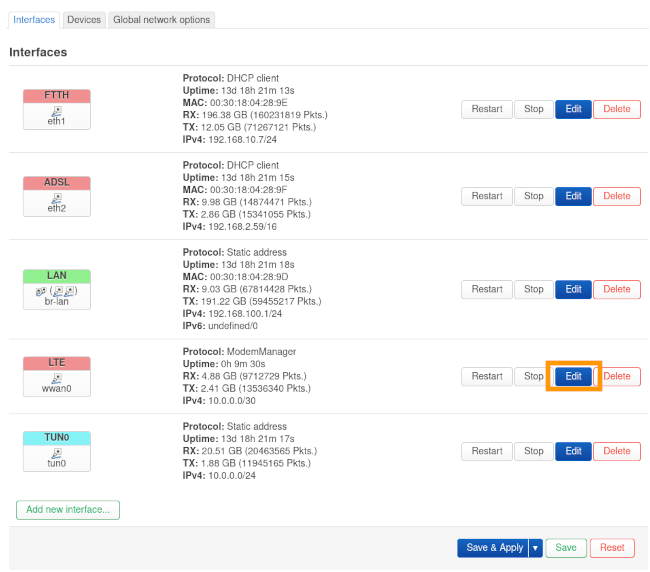
Task: Click the Save button
Action: tap(566, 548)
